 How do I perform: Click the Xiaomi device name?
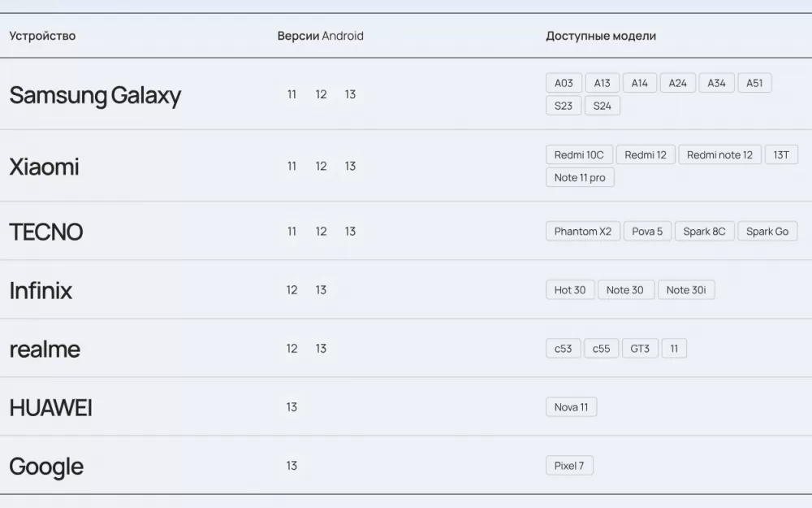click(x=44, y=167)
